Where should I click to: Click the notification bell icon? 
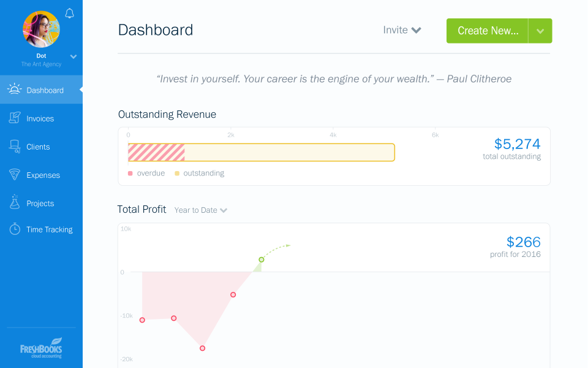(x=69, y=13)
